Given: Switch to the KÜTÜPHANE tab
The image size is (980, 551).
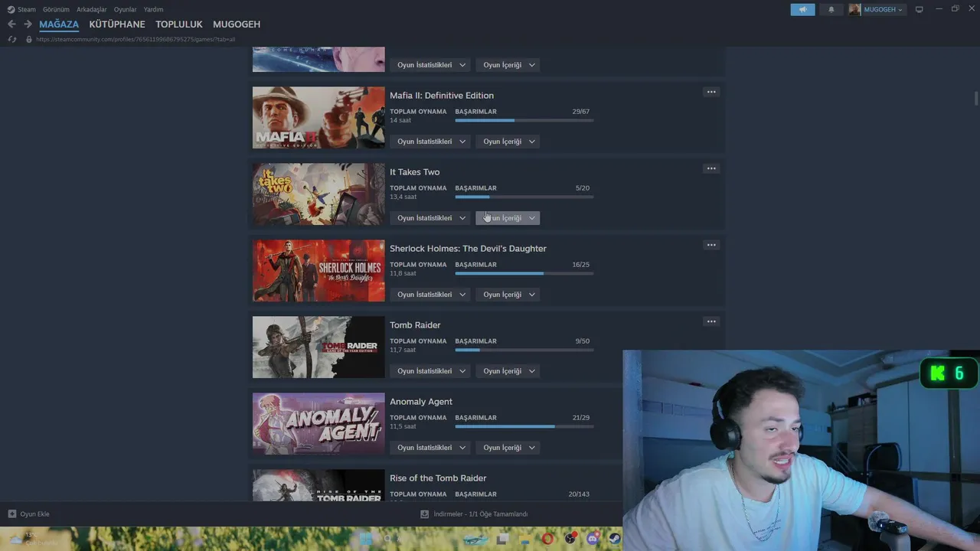Looking at the screenshot, I should (x=117, y=24).
